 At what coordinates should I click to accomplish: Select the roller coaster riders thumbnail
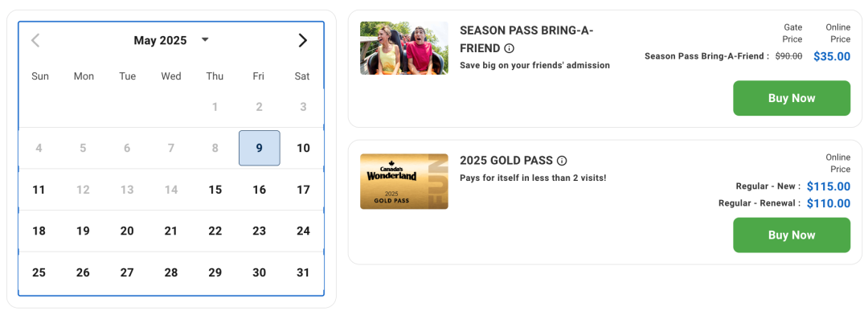[404, 47]
